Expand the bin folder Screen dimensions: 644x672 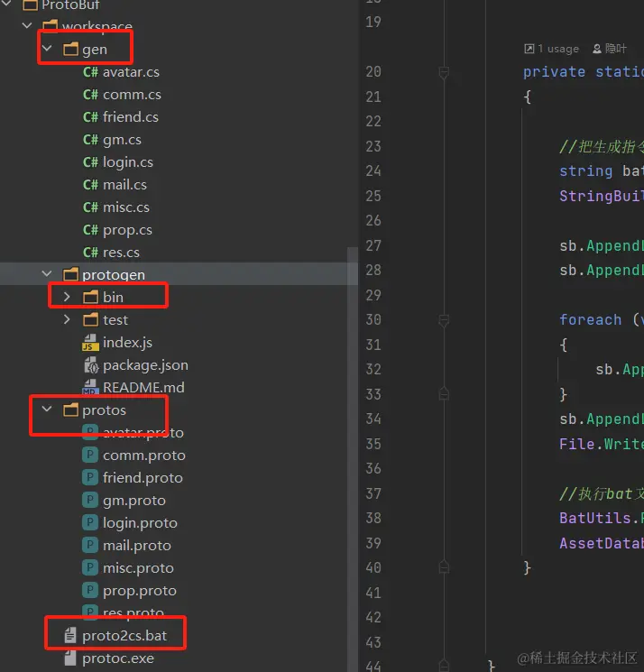click(67, 297)
